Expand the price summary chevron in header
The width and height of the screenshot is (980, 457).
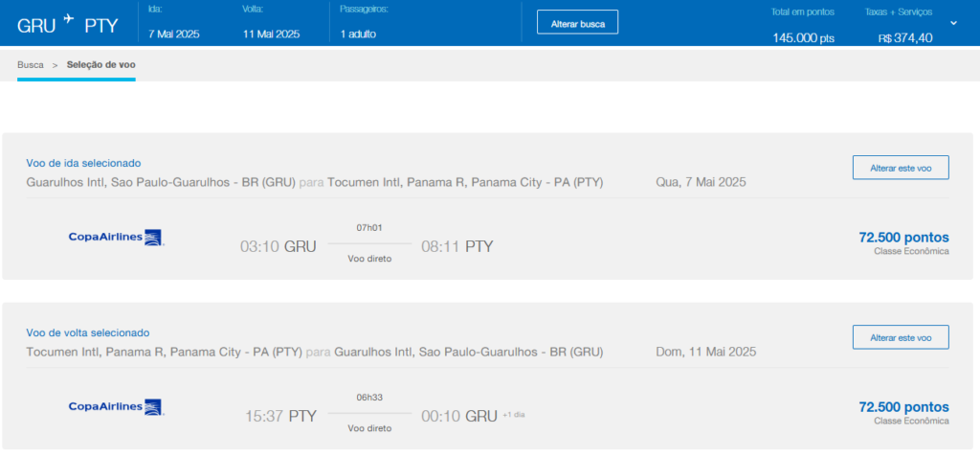point(953,22)
